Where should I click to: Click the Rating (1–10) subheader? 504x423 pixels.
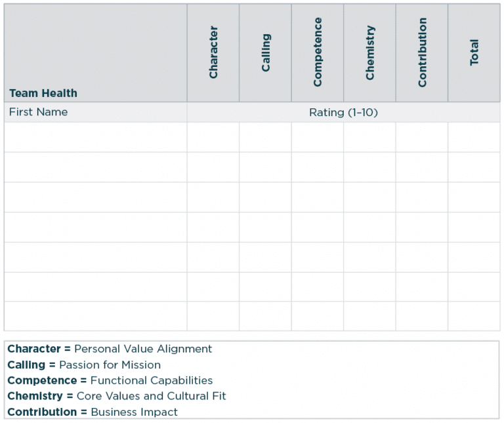(x=343, y=112)
